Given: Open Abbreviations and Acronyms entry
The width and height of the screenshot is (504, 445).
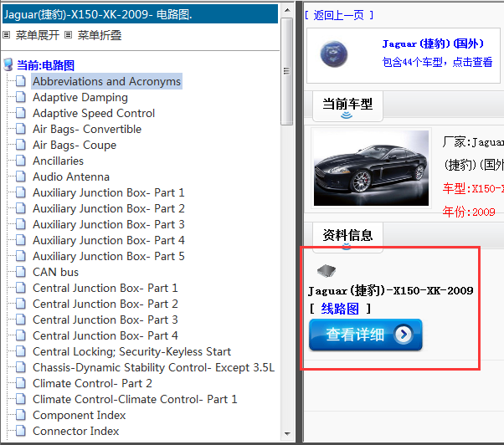Looking at the screenshot, I should 106,81.
